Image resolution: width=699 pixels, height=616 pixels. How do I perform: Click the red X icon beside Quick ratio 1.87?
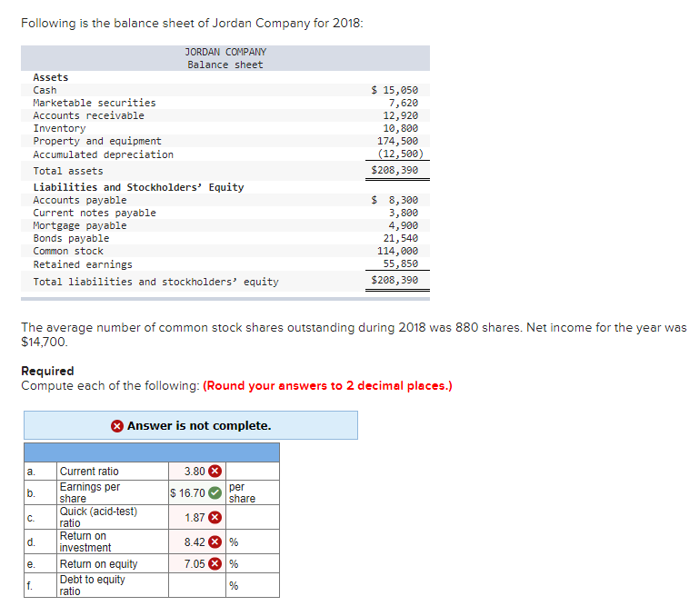coord(215,518)
